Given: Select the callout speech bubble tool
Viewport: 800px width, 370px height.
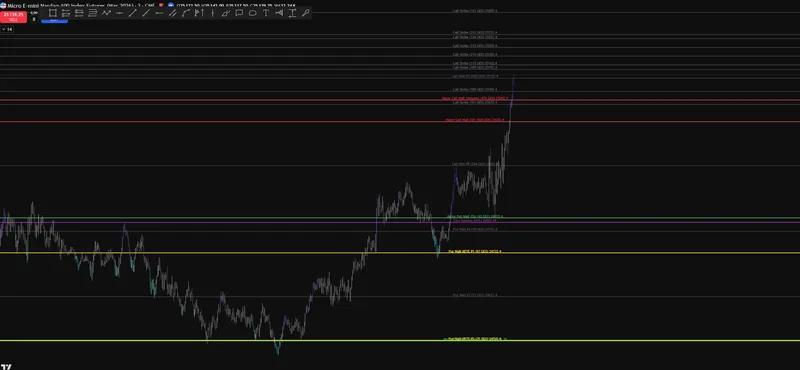Looking at the screenshot, I should pos(239,13).
